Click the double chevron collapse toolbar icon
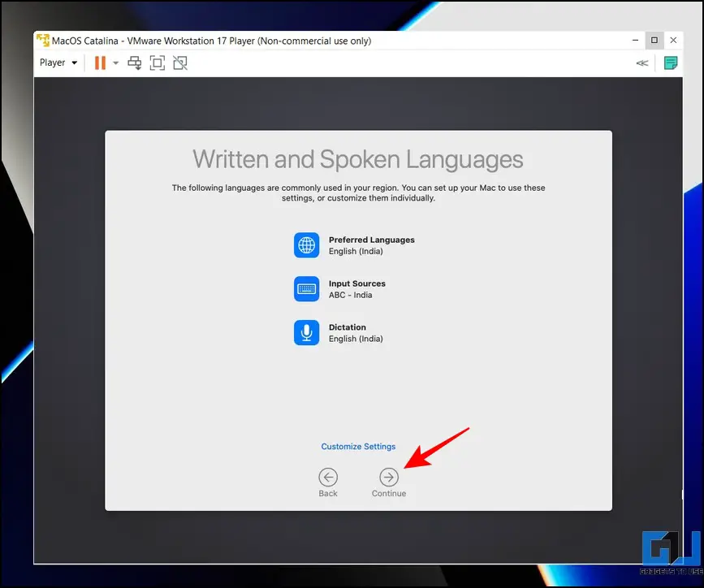This screenshot has width=704, height=588. click(x=642, y=63)
